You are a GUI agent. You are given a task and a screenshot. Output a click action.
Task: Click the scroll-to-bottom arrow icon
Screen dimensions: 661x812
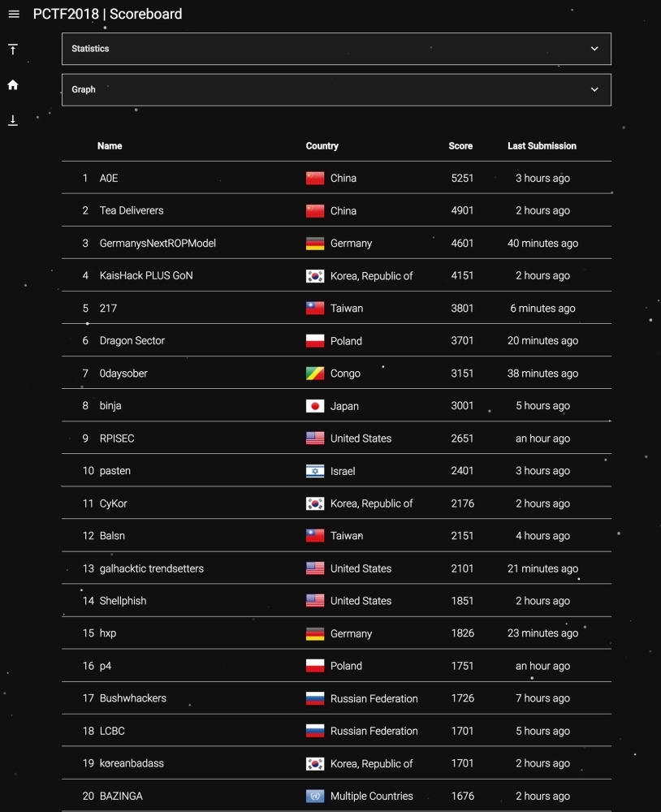point(13,120)
